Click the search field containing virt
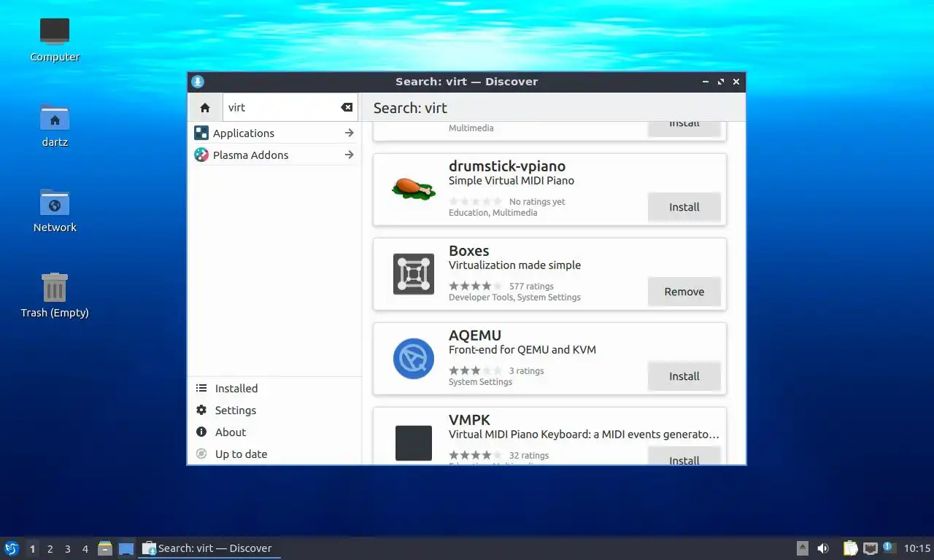Image resolution: width=934 pixels, height=560 pixels. pos(290,107)
